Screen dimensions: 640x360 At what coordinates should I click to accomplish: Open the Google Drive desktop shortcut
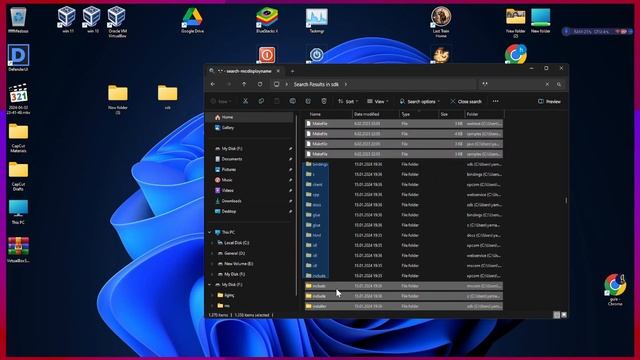192,20
